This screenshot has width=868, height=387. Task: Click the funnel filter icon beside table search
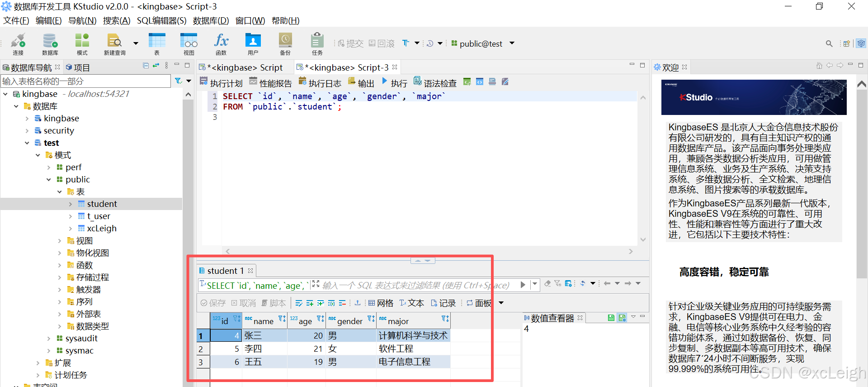click(179, 81)
